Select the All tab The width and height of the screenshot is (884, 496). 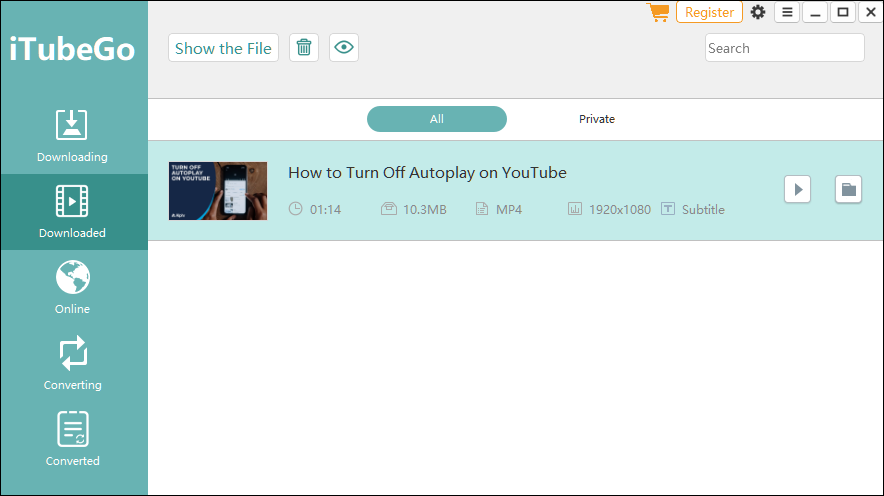(437, 119)
